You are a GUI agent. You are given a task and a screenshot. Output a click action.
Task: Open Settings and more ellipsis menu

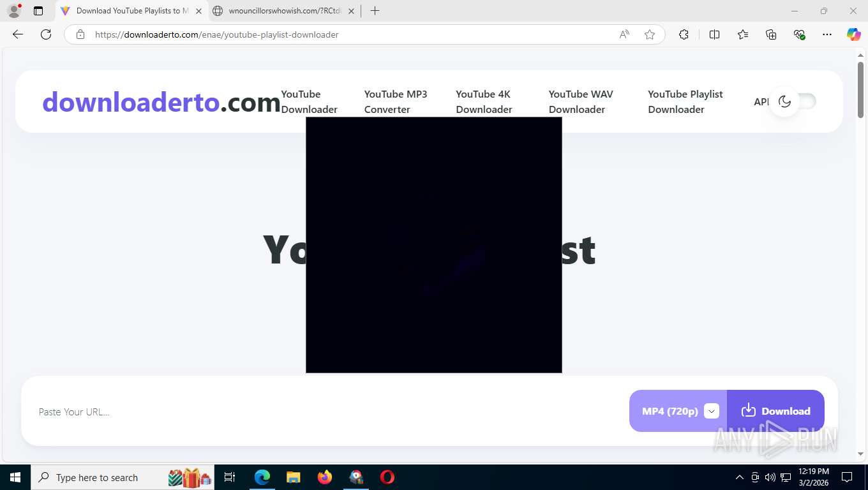827,34
